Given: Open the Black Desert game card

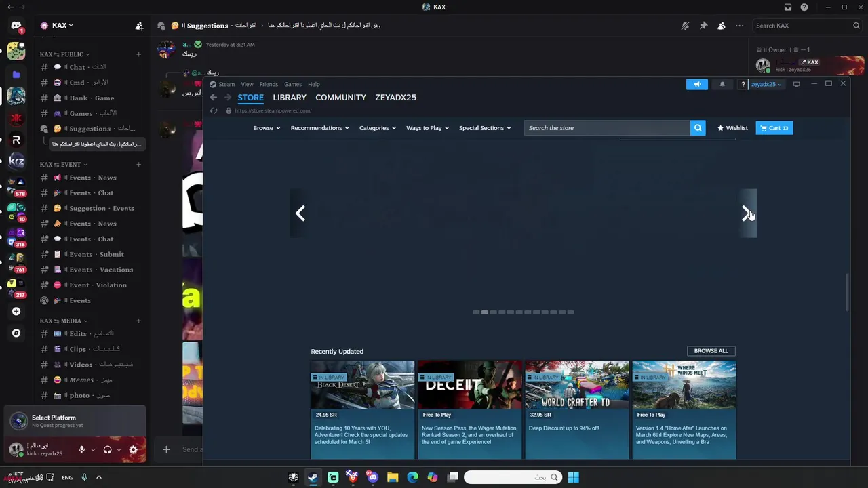Looking at the screenshot, I should click(363, 409).
